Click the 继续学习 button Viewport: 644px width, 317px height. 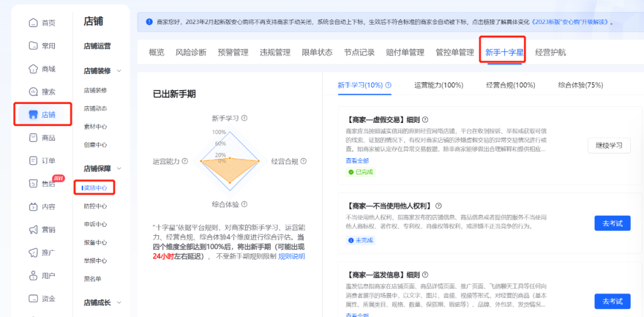click(x=609, y=146)
